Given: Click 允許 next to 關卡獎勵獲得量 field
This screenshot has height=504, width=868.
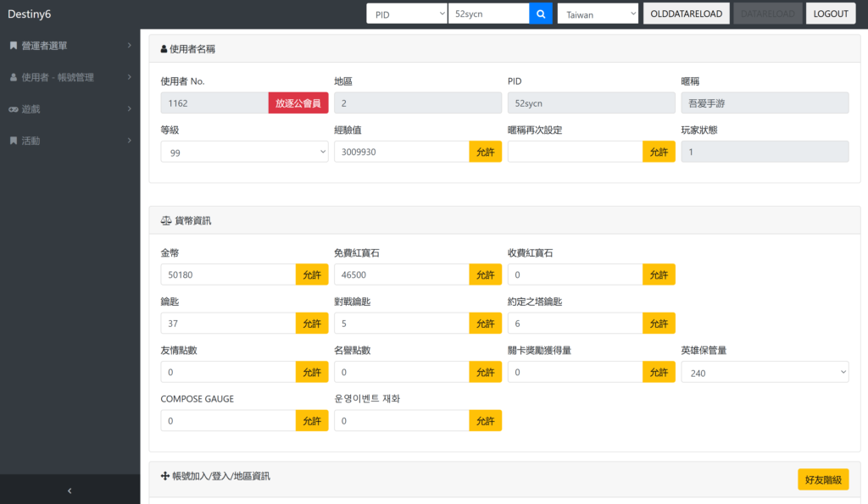Looking at the screenshot, I should [x=658, y=372].
